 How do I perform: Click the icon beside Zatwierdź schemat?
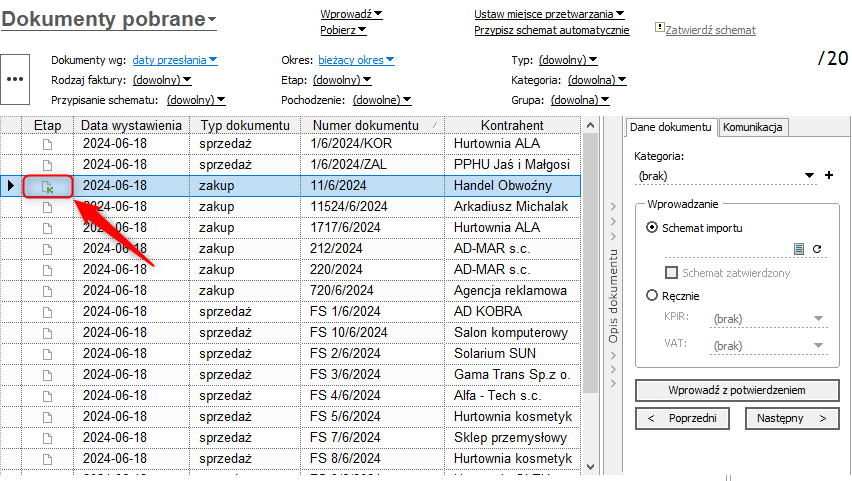click(x=659, y=29)
